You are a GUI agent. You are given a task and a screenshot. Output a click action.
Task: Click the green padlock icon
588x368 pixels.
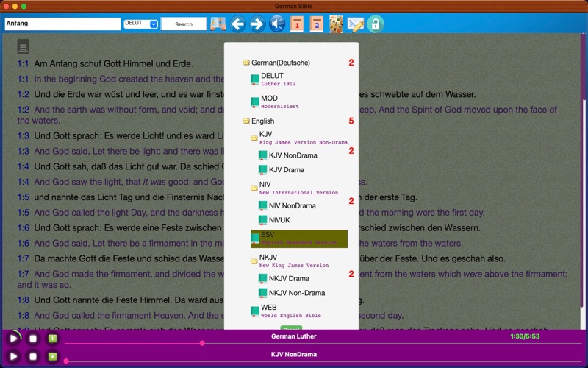(376, 24)
